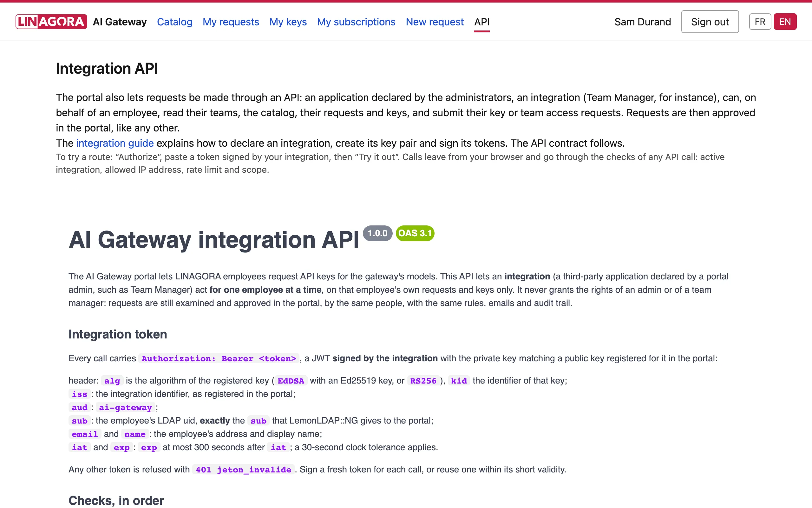Click the name code label

coord(135,434)
